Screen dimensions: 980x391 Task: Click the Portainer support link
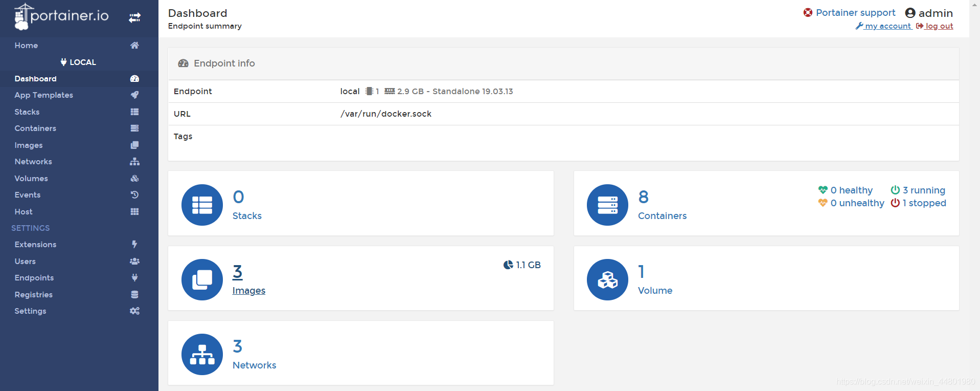point(855,13)
